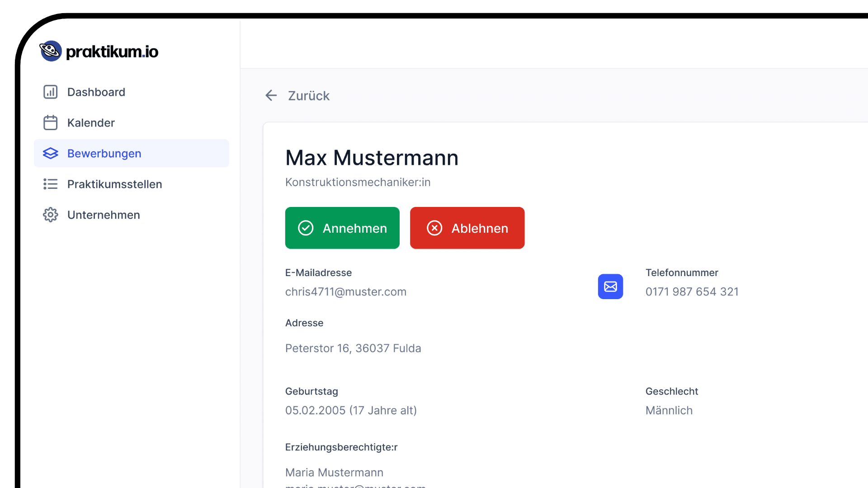Open the Kalender menu item
Viewport: 868px width, 488px height.
91,123
